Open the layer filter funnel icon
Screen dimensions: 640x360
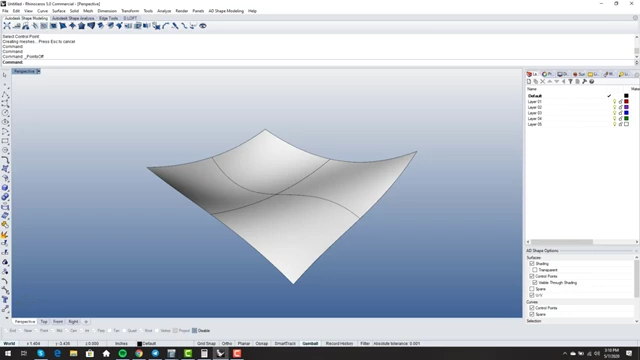[570, 82]
